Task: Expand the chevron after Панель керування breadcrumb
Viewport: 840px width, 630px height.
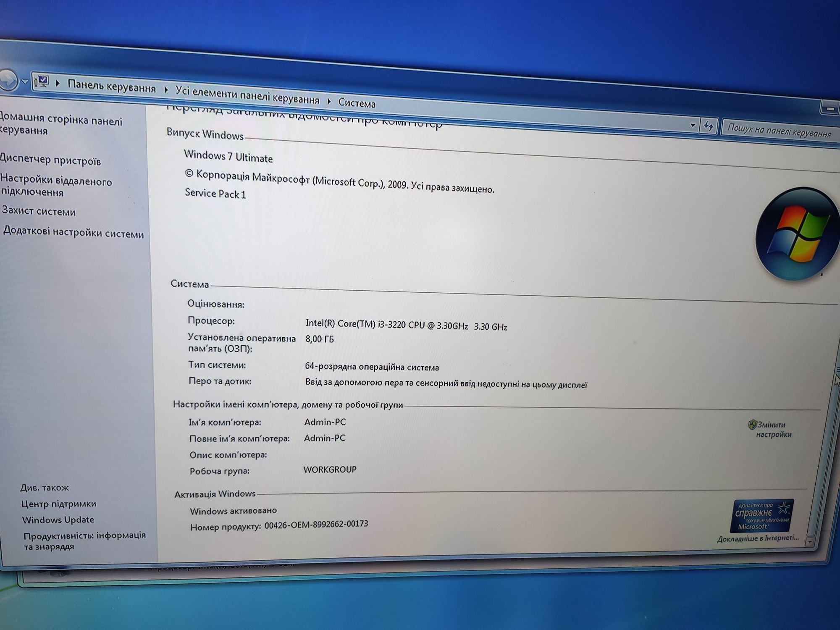Action: [166, 90]
